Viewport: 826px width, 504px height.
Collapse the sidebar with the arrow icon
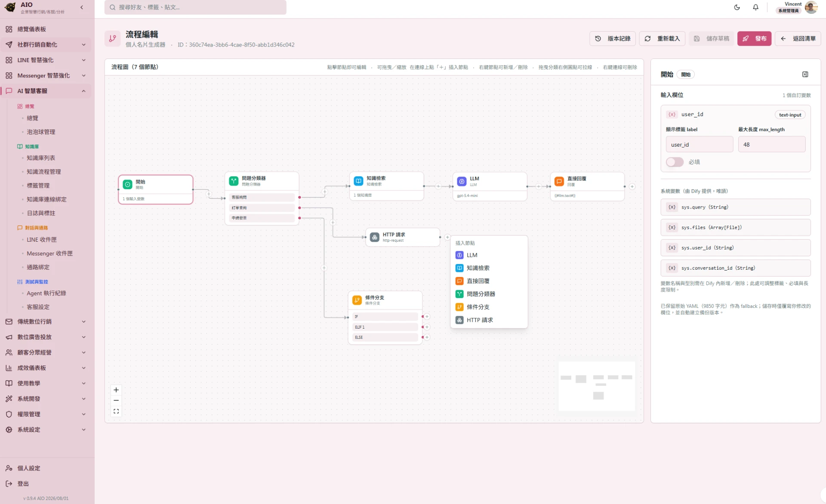pyautogui.click(x=82, y=7)
